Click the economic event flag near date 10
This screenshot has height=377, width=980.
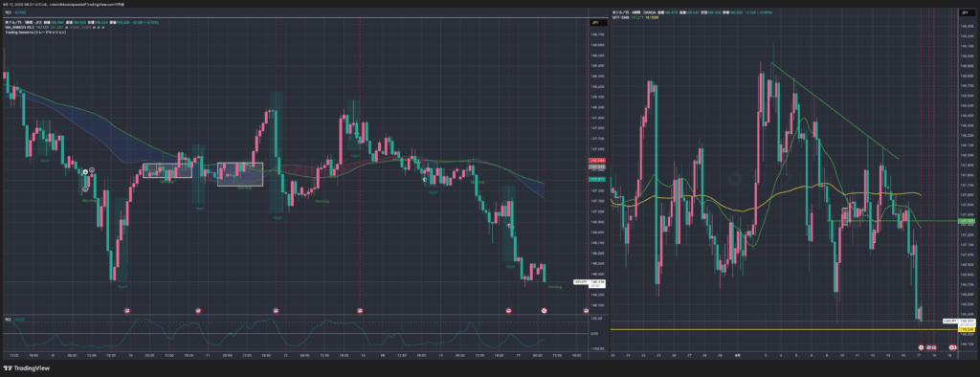(127, 310)
